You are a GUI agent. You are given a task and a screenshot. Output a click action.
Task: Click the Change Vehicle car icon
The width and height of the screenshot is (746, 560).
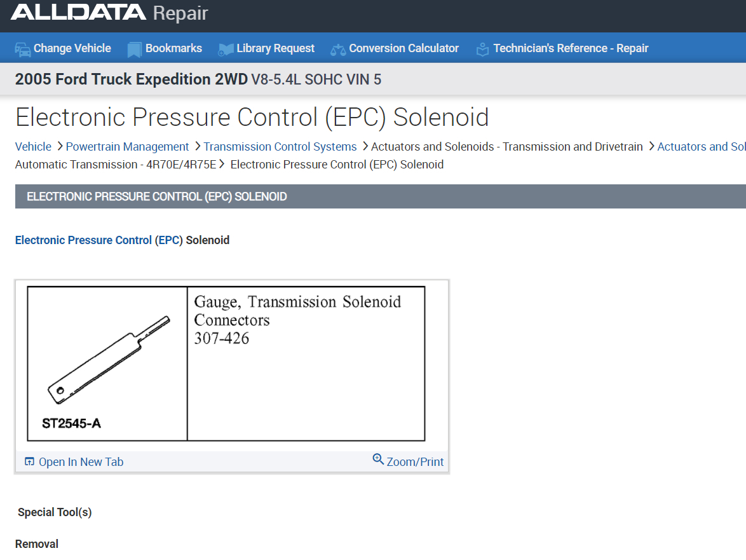23,49
